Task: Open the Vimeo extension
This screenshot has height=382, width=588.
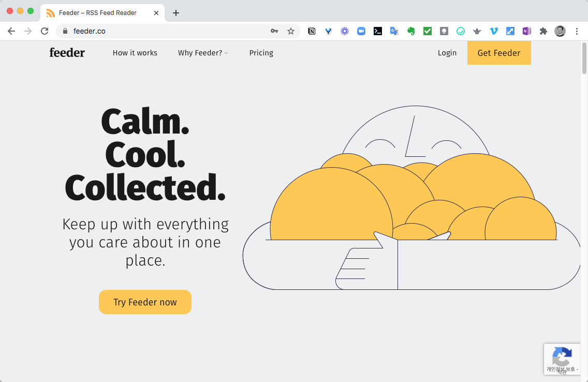Action: tap(494, 31)
